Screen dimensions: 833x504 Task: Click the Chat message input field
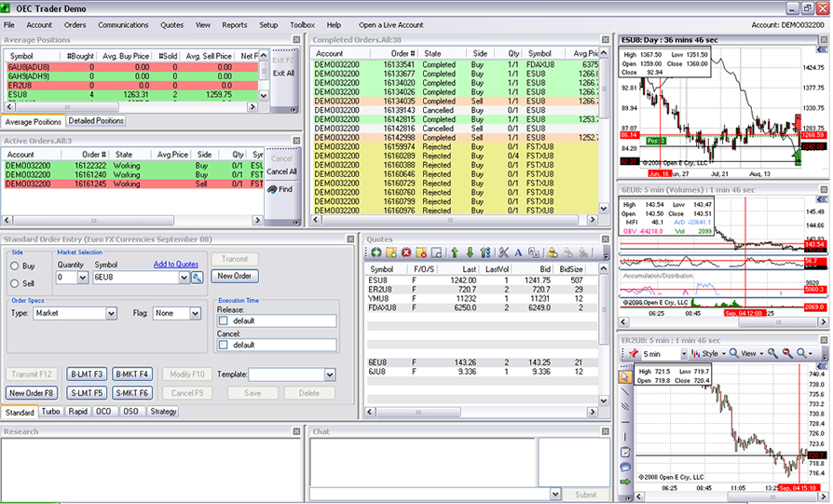tap(430, 495)
